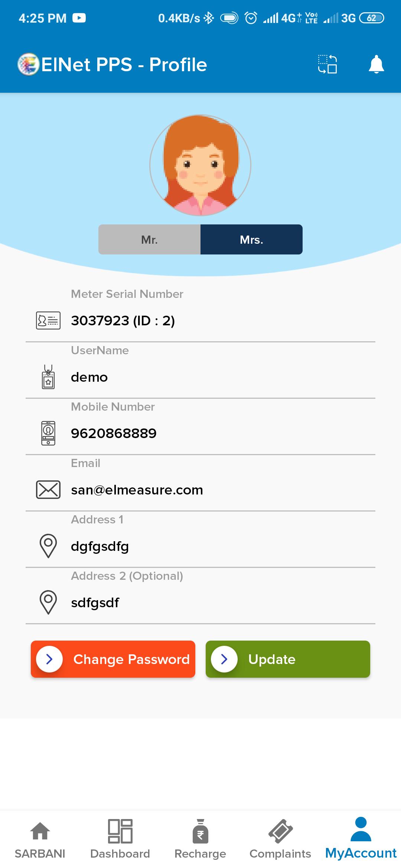Tap the ElNet app logo
401x868 pixels.
pyautogui.click(x=28, y=65)
